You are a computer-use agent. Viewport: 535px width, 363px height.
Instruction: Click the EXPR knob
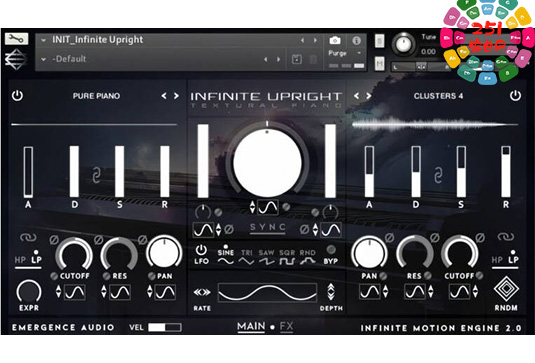click(x=29, y=292)
